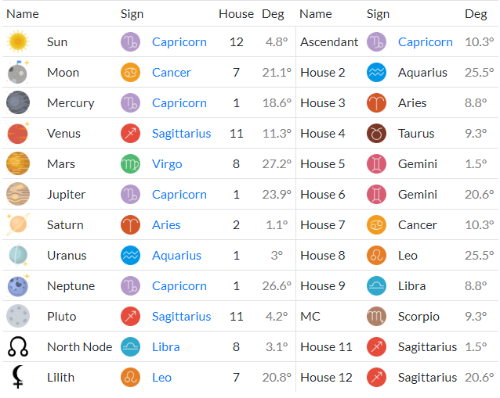Image resolution: width=500 pixels, height=398 pixels.
Task: Open the Libra link for North Node
Action: pos(166,347)
